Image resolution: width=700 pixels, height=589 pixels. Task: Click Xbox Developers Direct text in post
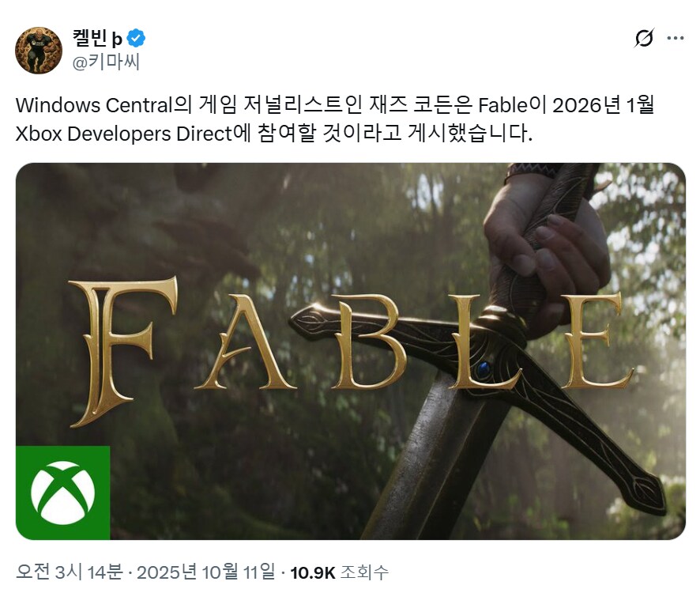(124, 134)
